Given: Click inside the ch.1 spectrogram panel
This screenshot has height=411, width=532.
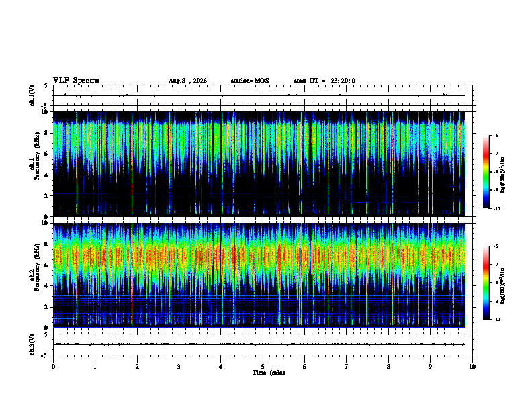Looking at the screenshot, I should coord(259,164).
